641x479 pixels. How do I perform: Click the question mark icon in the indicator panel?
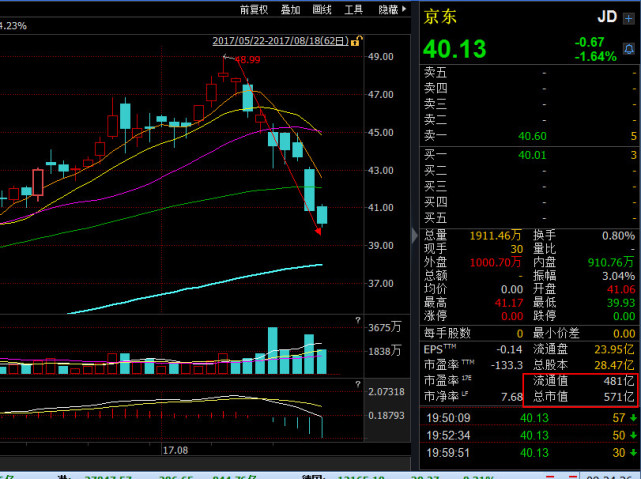[356, 382]
